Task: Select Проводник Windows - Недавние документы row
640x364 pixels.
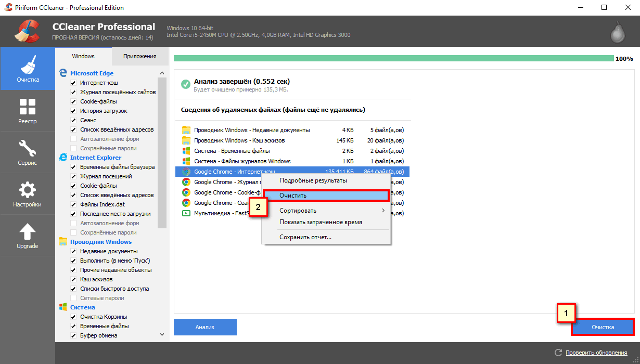Action: tap(292, 130)
